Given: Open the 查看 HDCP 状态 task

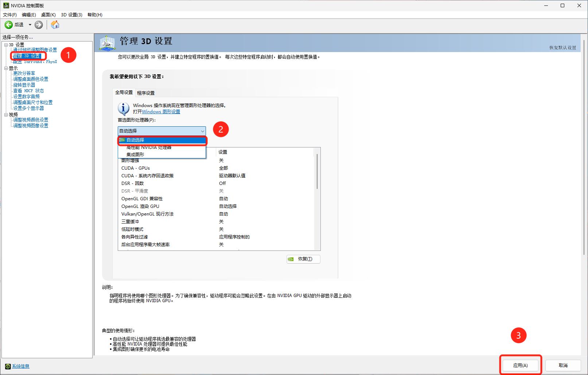Looking at the screenshot, I should (x=28, y=91).
